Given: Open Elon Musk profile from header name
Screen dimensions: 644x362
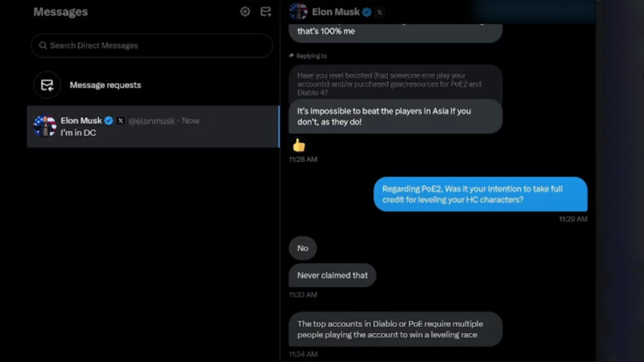Looking at the screenshot, I should (x=336, y=11).
